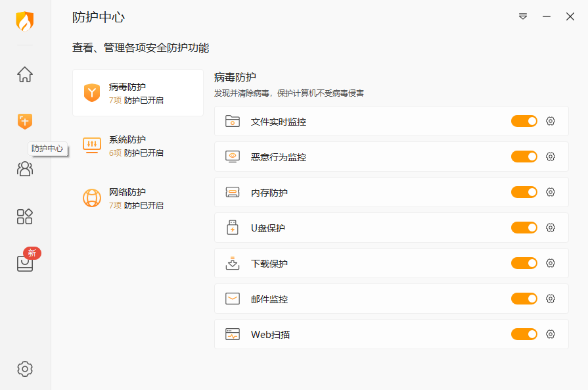Turn off 邮件监控 protection
The width and height of the screenshot is (588, 390).
524,299
